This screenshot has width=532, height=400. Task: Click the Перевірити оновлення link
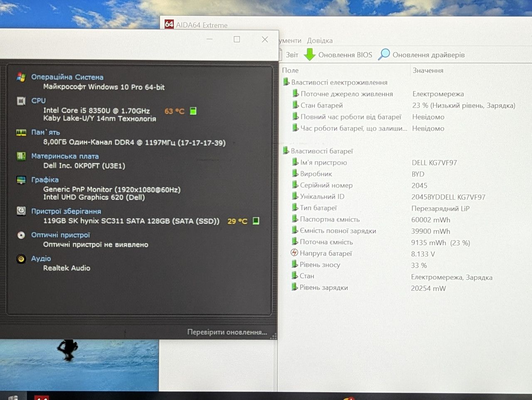(227, 332)
